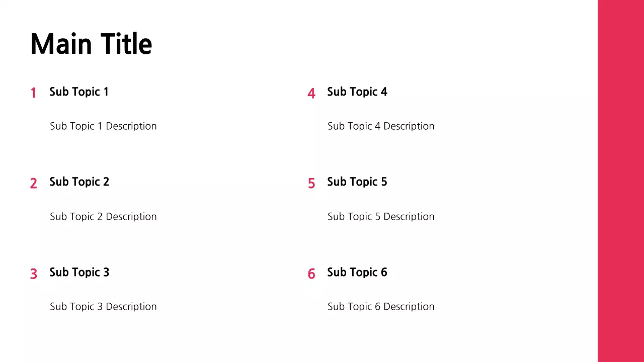Select the pink number 6
Screen dimensions: 644x362
311,274
